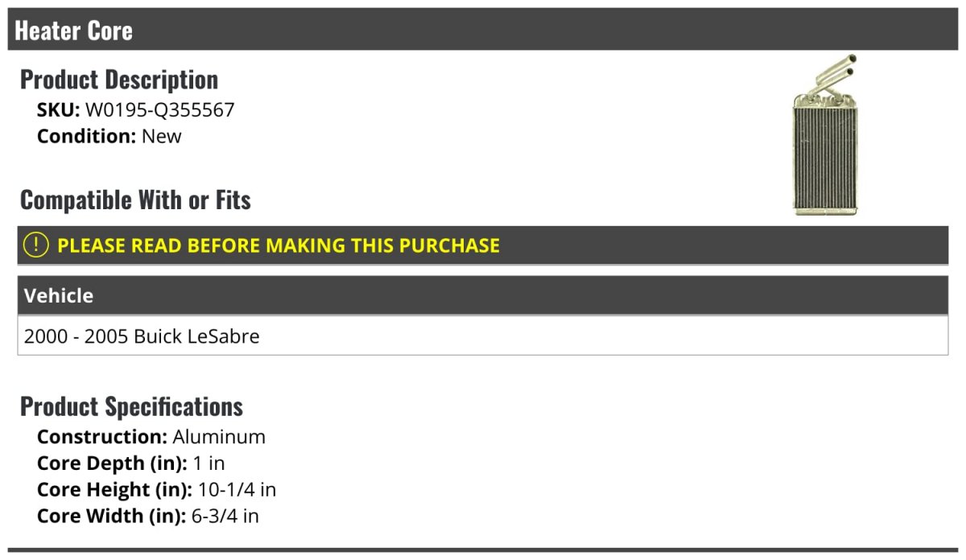Image resolution: width=966 pixels, height=560 pixels.
Task: Click the Product Description heading
Action: tap(119, 80)
